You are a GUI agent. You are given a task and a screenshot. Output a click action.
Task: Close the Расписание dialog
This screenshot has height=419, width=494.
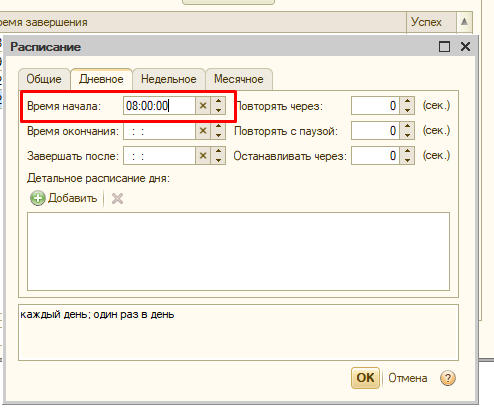tap(465, 47)
